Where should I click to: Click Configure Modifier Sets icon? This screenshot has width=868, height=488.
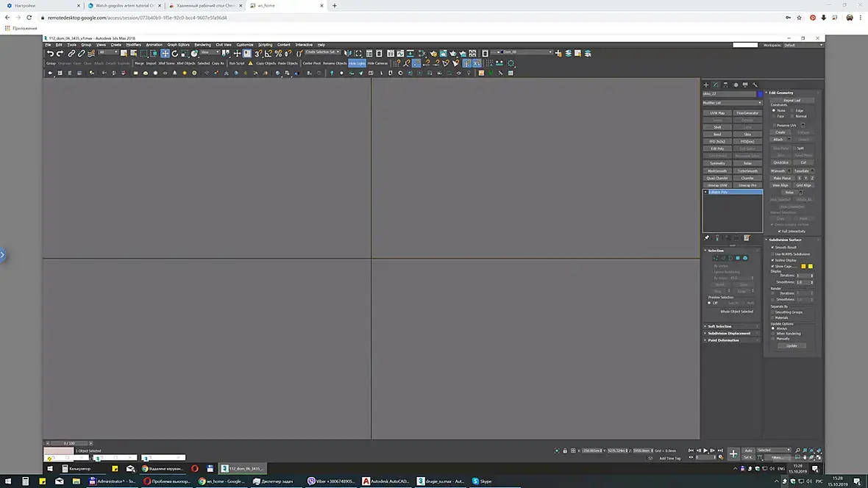click(x=747, y=238)
